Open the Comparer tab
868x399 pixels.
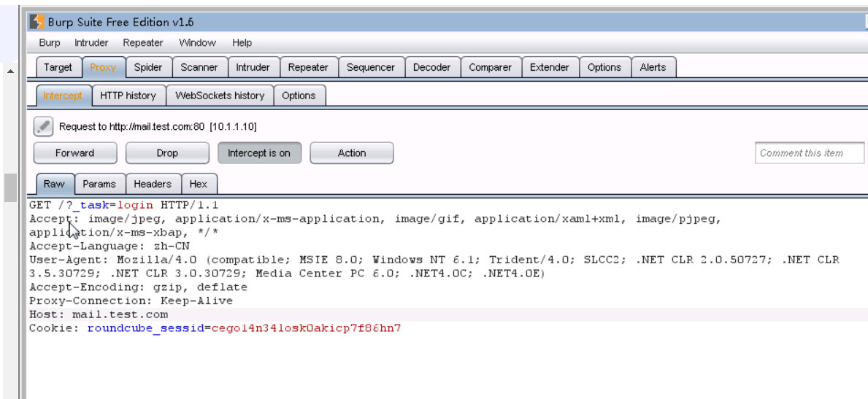click(491, 67)
